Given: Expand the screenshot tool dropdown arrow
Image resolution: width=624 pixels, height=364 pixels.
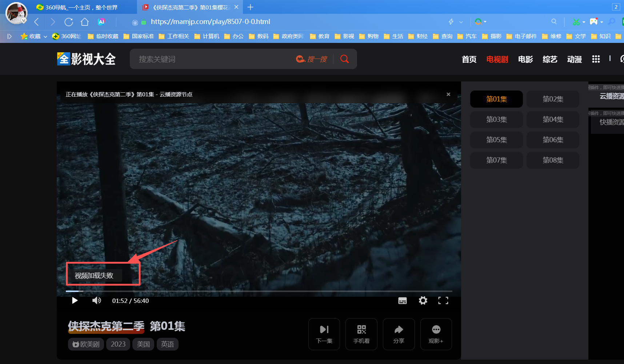Looking at the screenshot, I should tap(584, 22).
